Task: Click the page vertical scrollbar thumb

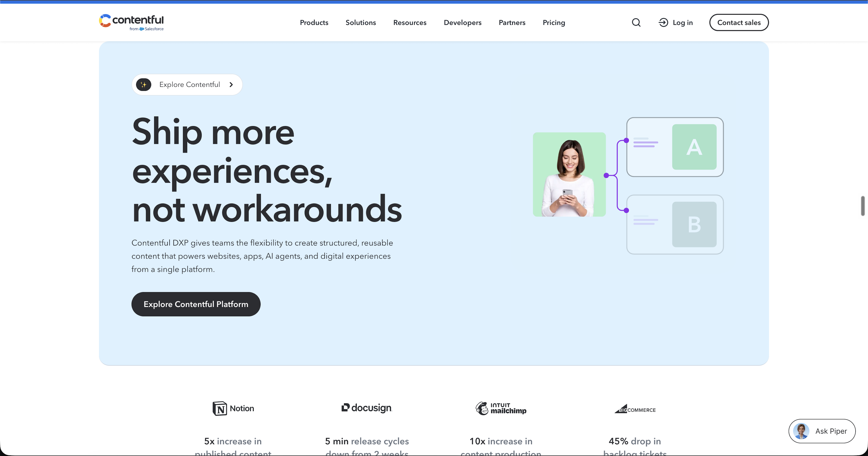Action: click(x=863, y=206)
